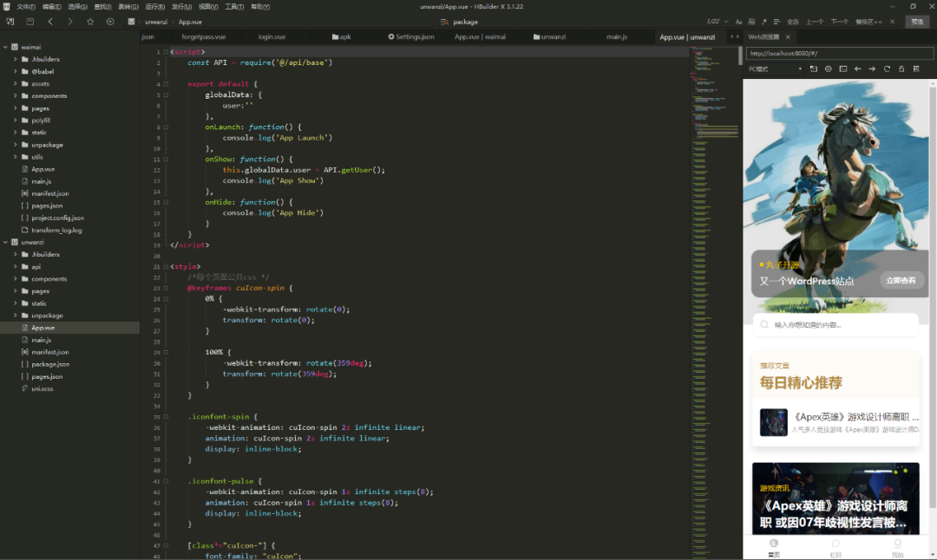Open the 运行(R) menu

(x=155, y=6)
